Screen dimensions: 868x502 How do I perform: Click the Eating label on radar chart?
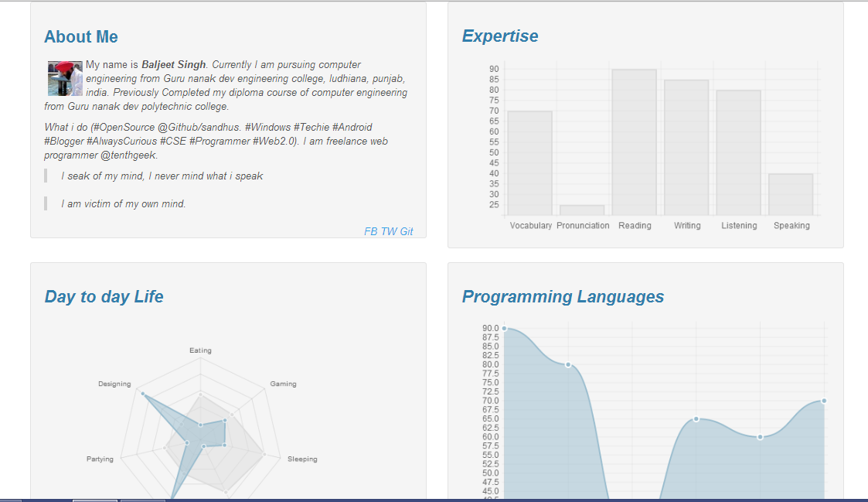click(x=200, y=350)
